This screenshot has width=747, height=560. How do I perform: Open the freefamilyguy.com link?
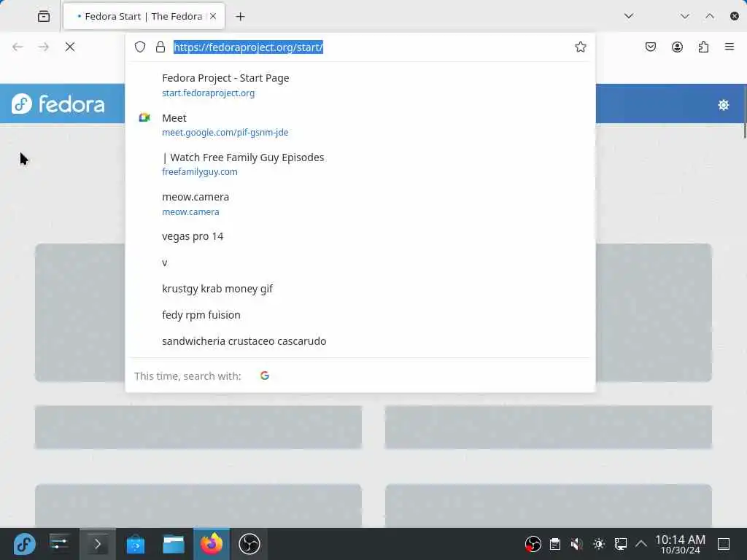point(200,172)
